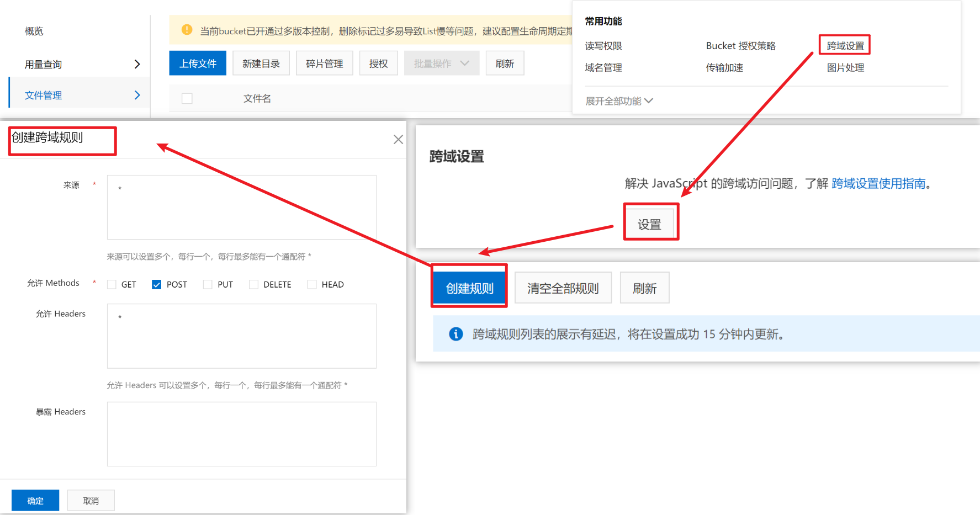The height and width of the screenshot is (515, 980).
Task: Click the 常用功能 heading
Action: coord(603,21)
